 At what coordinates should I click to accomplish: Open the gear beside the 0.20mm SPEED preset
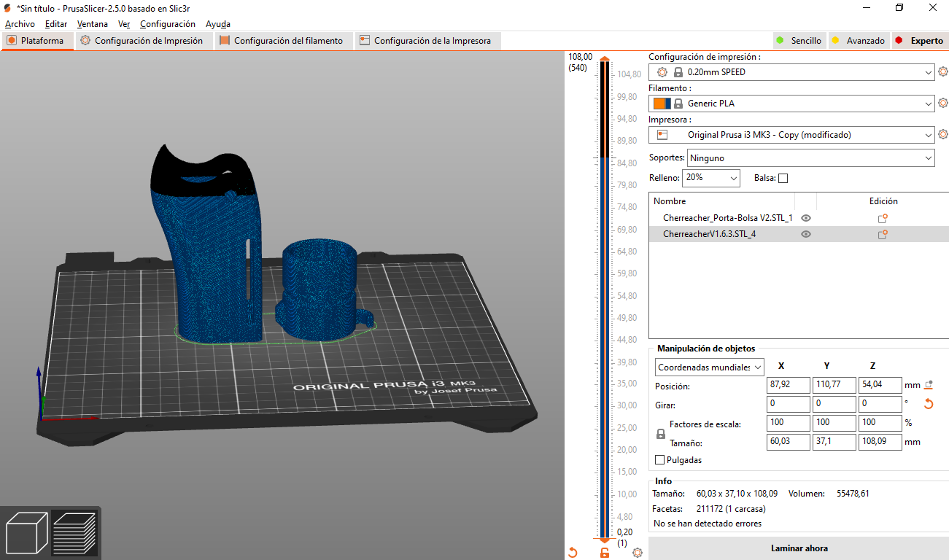(942, 72)
